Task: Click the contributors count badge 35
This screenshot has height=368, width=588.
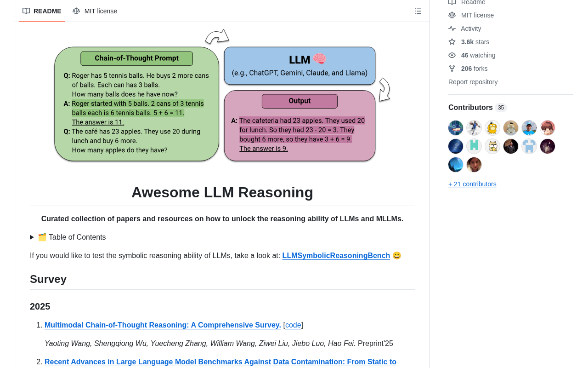Action: coord(501,108)
